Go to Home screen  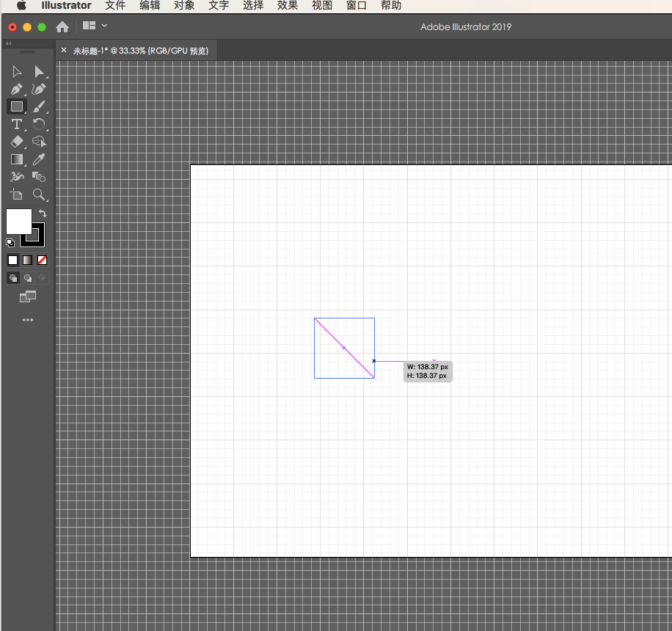point(62,27)
